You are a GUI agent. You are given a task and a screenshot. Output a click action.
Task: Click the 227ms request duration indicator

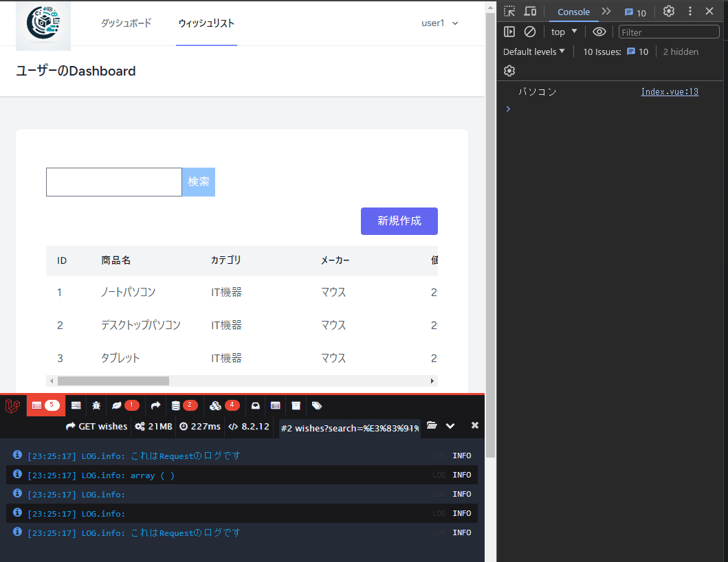[200, 426]
